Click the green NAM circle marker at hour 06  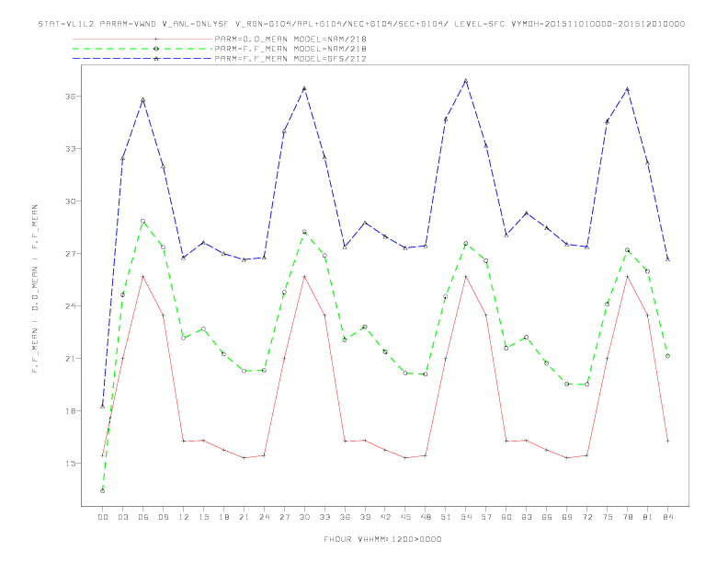tap(143, 221)
